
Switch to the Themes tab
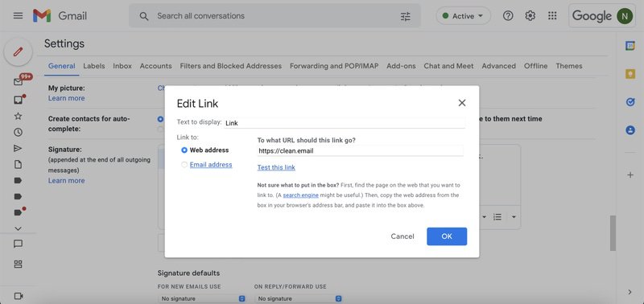569,66
